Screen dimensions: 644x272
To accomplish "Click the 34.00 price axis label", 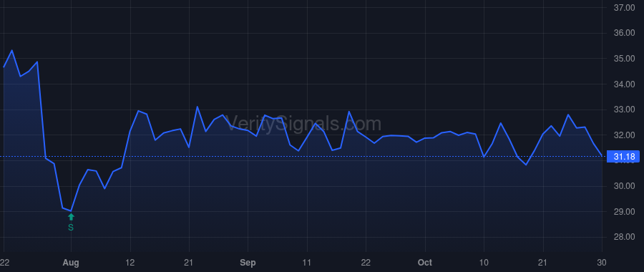I will click(x=624, y=84).
